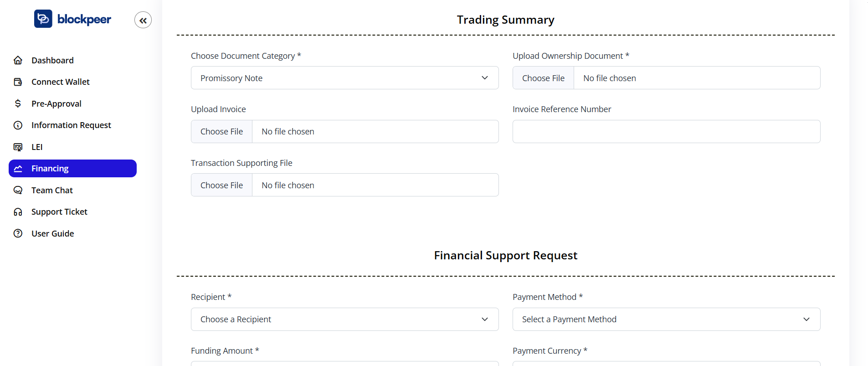The width and height of the screenshot is (868, 366).
Task: Choose file for Upload Invoice
Action: pos(221,132)
